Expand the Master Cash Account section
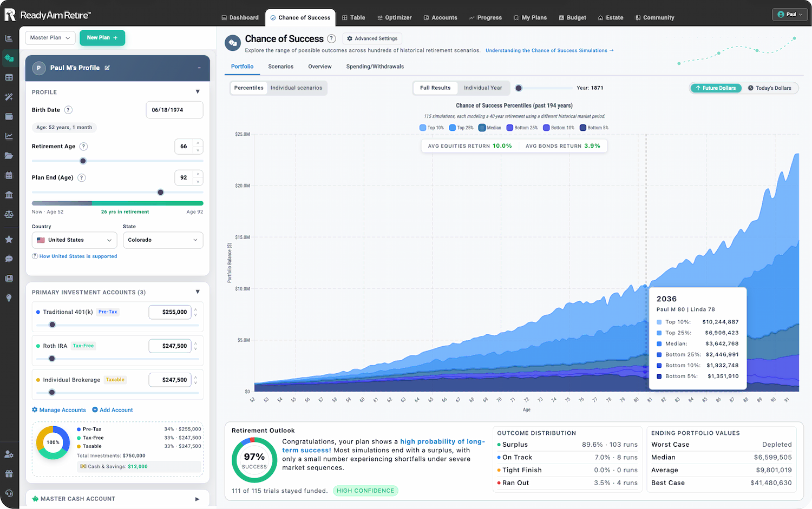 (197, 499)
